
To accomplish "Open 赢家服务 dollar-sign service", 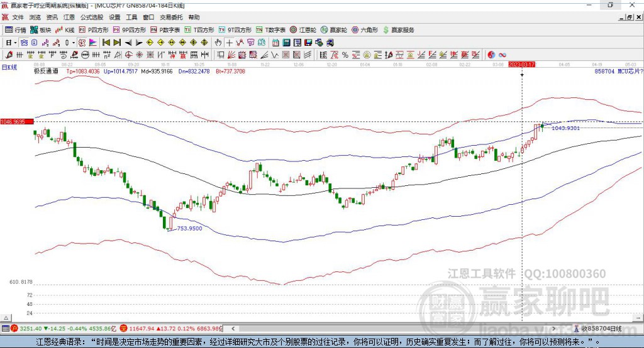I will click(x=398, y=30).
